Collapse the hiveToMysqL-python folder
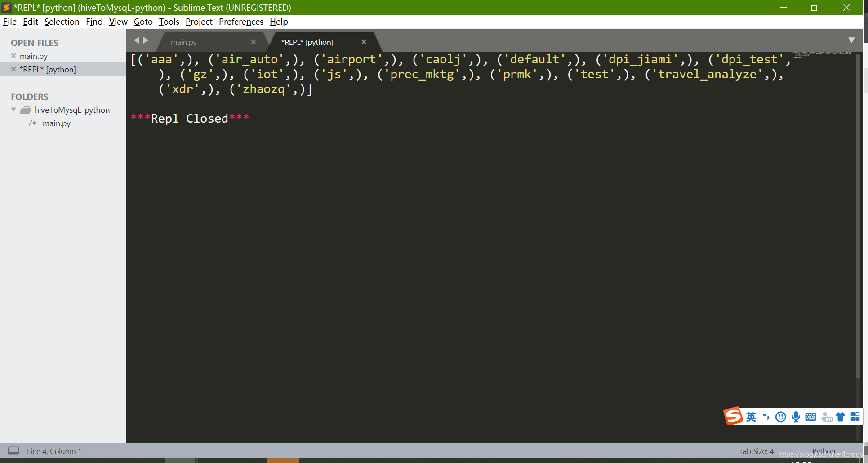This screenshot has height=463, width=868. coord(13,110)
